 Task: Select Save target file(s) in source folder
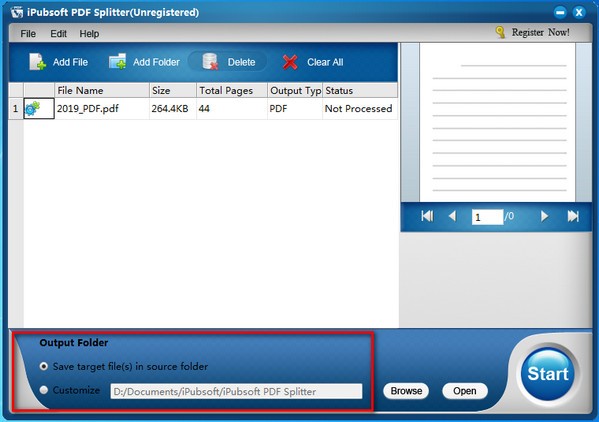click(x=44, y=366)
